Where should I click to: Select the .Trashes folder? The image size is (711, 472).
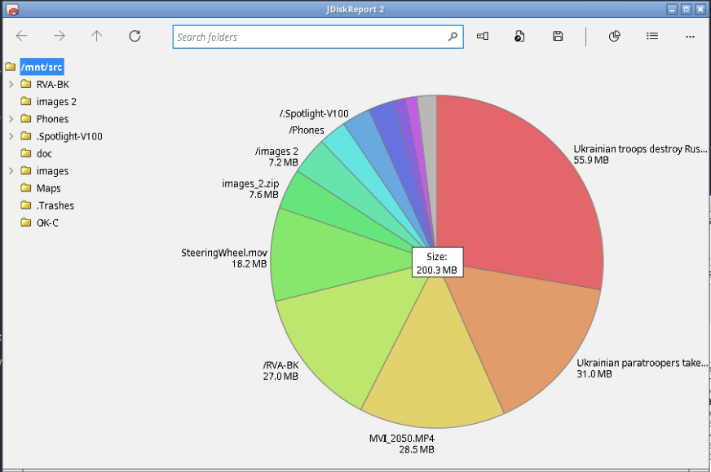click(55, 205)
